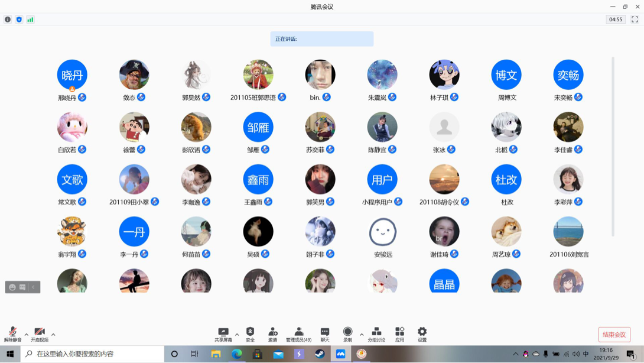Unmute microphone with 解除静音
The image size is (644, 363).
[12, 334]
